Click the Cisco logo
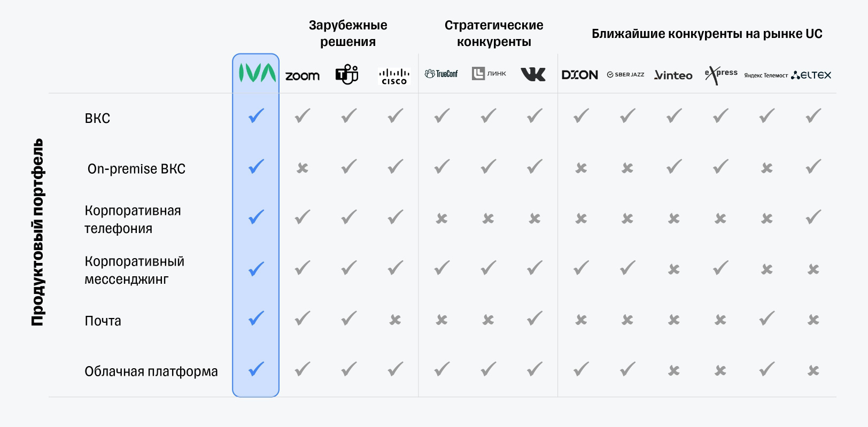The height and width of the screenshot is (427, 868). click(394, 76)
